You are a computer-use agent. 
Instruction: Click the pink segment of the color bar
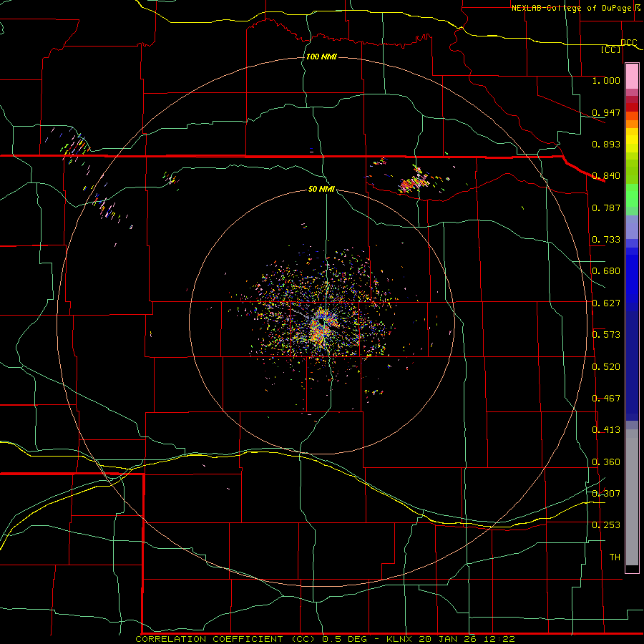click(x=632, y=77)
